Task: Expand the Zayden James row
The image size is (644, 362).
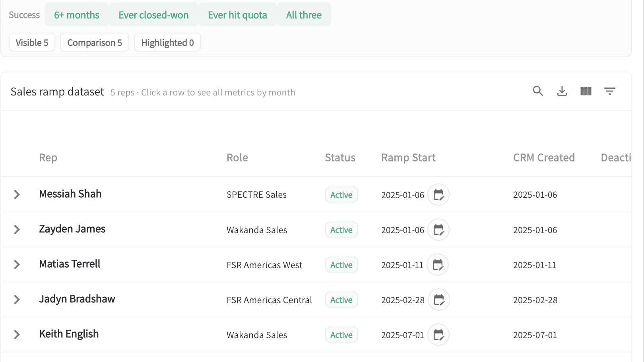Action: [17, 230]
